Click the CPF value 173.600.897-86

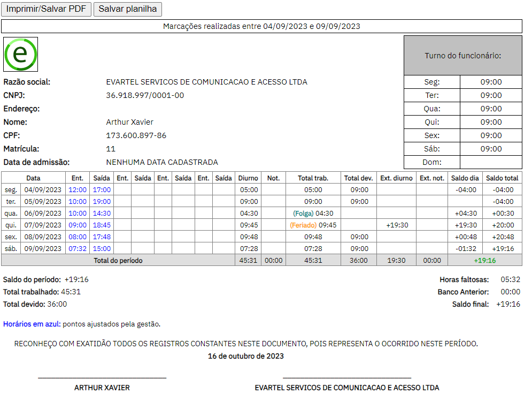click(x=136, y=135)
